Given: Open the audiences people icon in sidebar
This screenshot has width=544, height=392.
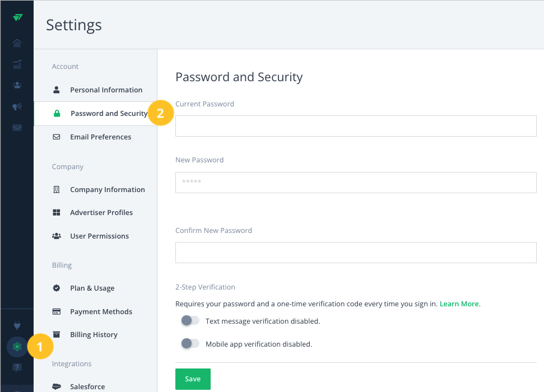Looking at the screenshot, I should 17,85.
